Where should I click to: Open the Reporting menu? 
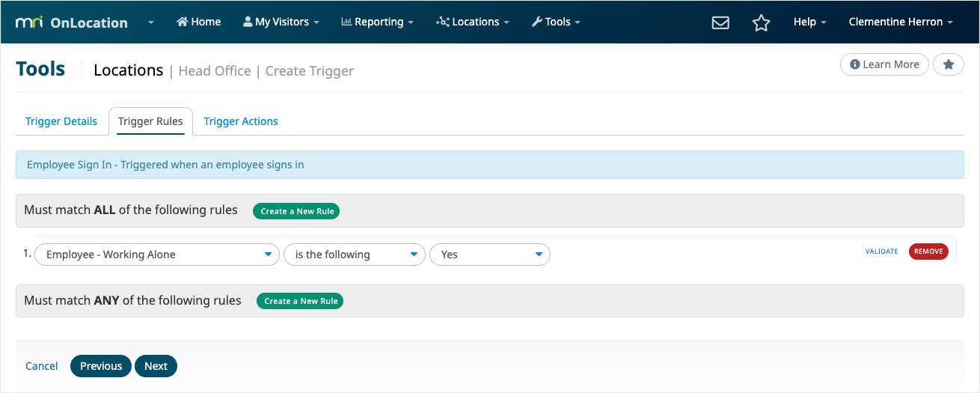(x=377, y=22)
